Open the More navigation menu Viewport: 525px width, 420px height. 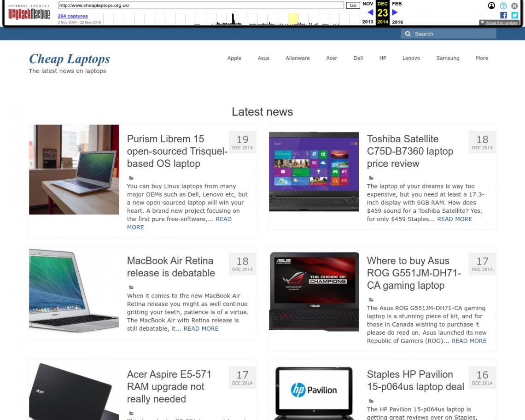(x=482, y=58)
